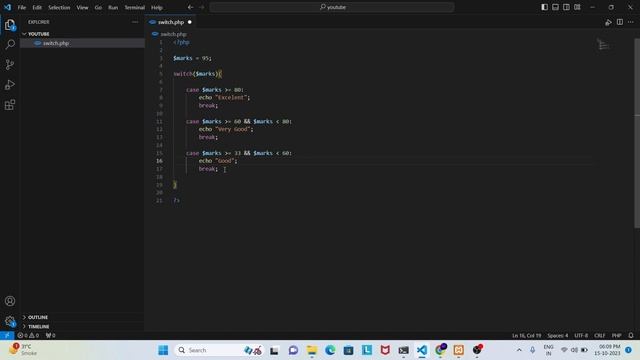
Task: Open the Source Control view
Action: [10, 64]
